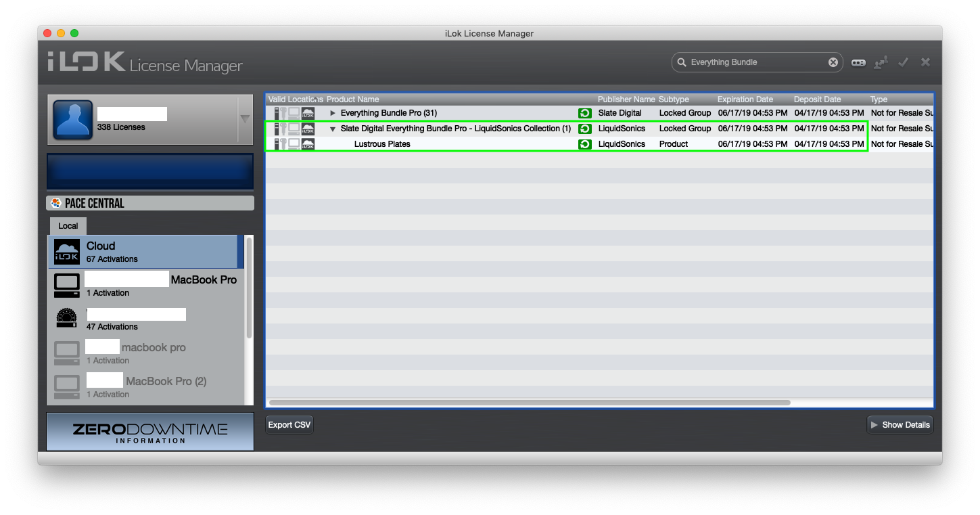This screenshot has height=515, width=980.
Task: Click the search magnifier icon
Action: point(682,62)
